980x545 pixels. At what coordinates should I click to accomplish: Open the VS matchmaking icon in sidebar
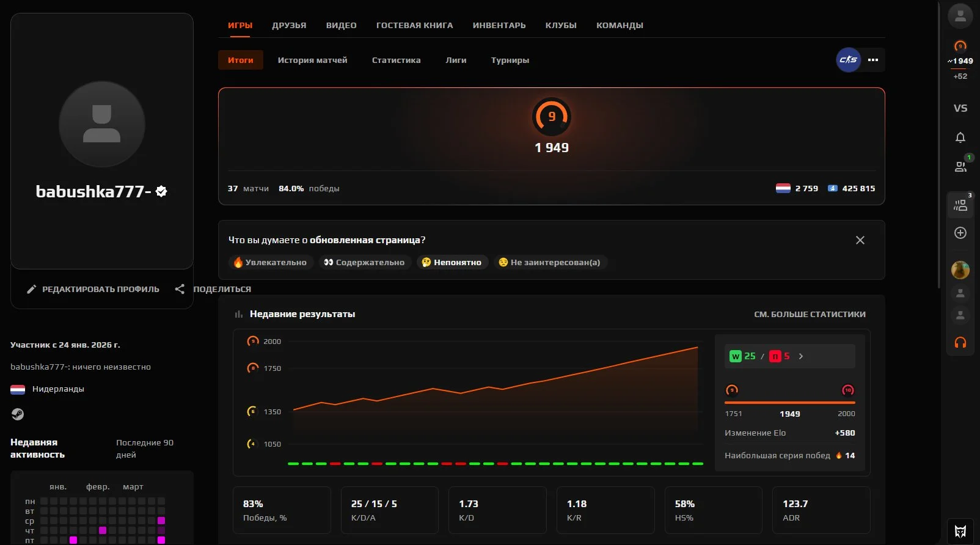click(960, 108)
